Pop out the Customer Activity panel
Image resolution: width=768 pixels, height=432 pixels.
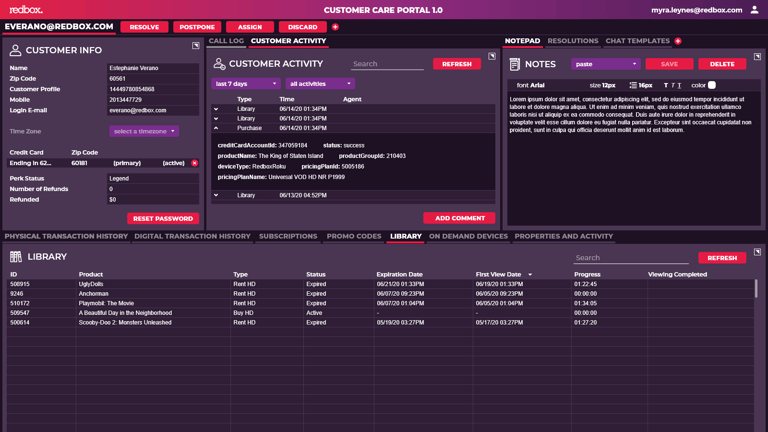(492, 56)
